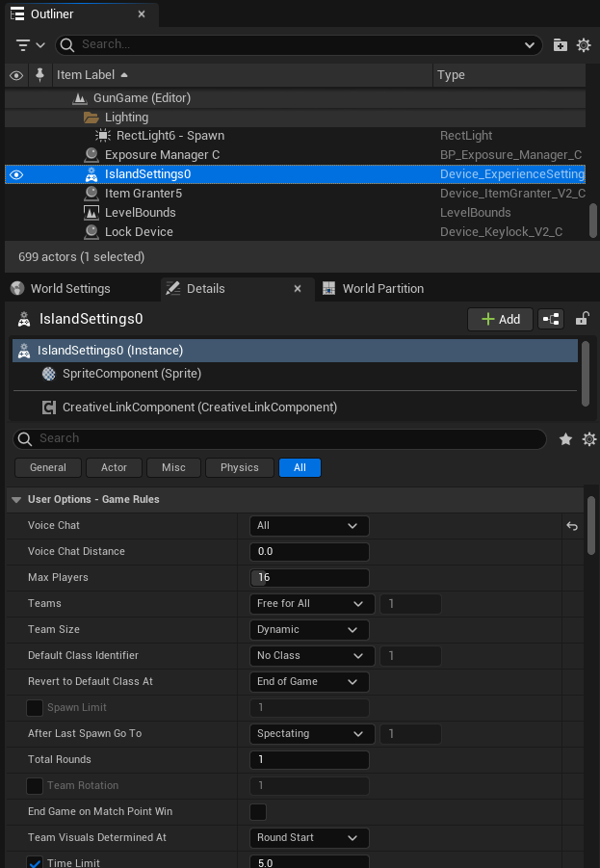Select the Physics filter button
This screenshot has width=600, height=868.
pyautogui.click(x=240, y=467)
